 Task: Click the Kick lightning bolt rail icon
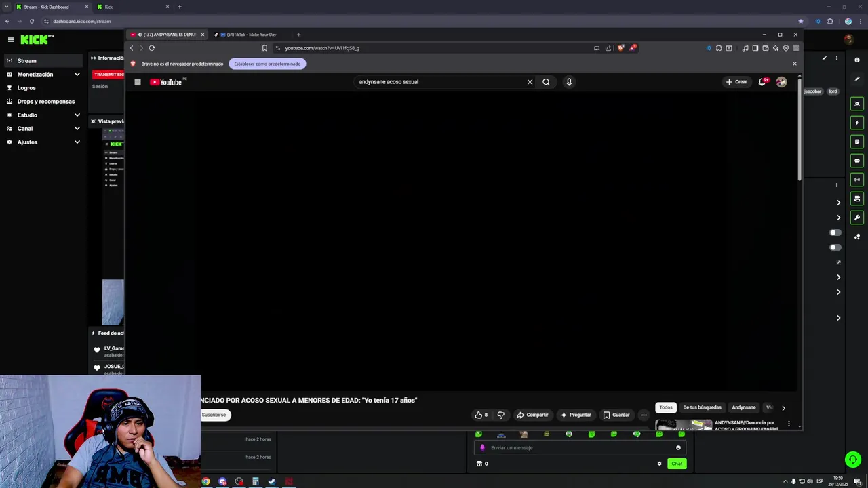click(857, 123)
